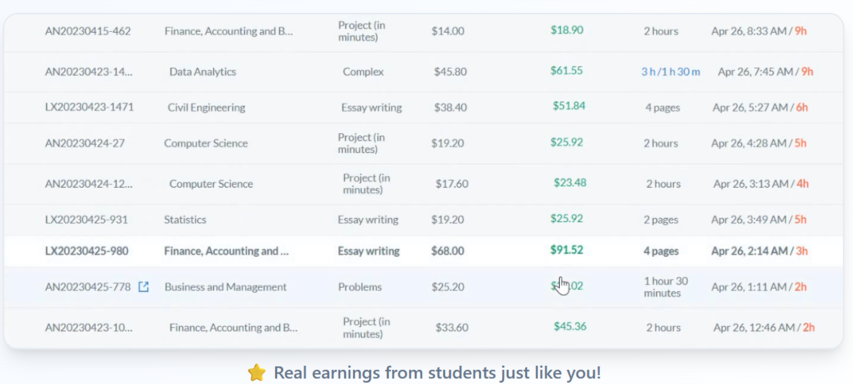
Task: Click the Problems task type cell
Action: 360,287
